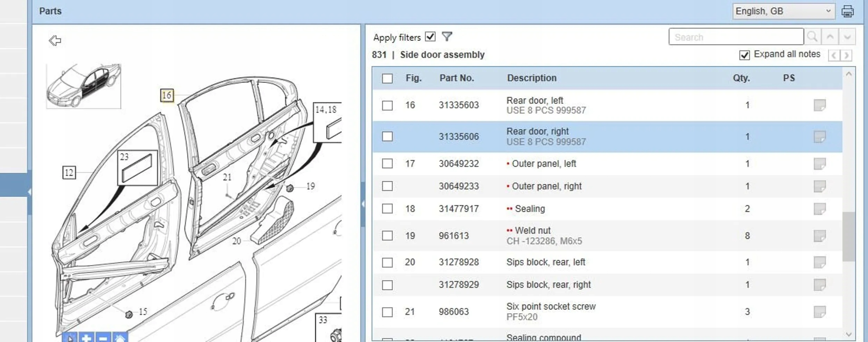
Task: Select callout 16 in the diagram
Action: click(x=167, y=95)
